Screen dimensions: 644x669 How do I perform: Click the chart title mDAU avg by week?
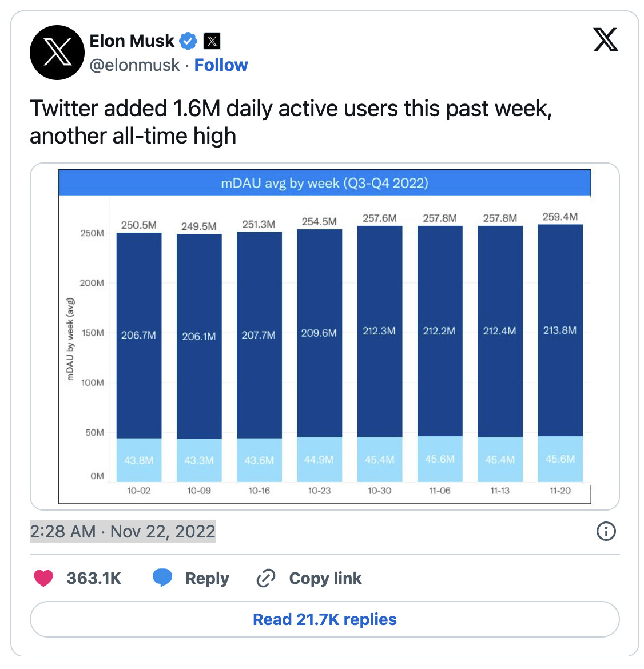point(325,183)
